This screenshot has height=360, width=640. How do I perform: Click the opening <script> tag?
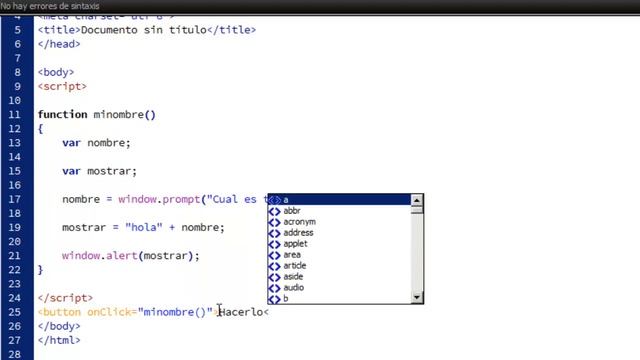click(62, 87)
